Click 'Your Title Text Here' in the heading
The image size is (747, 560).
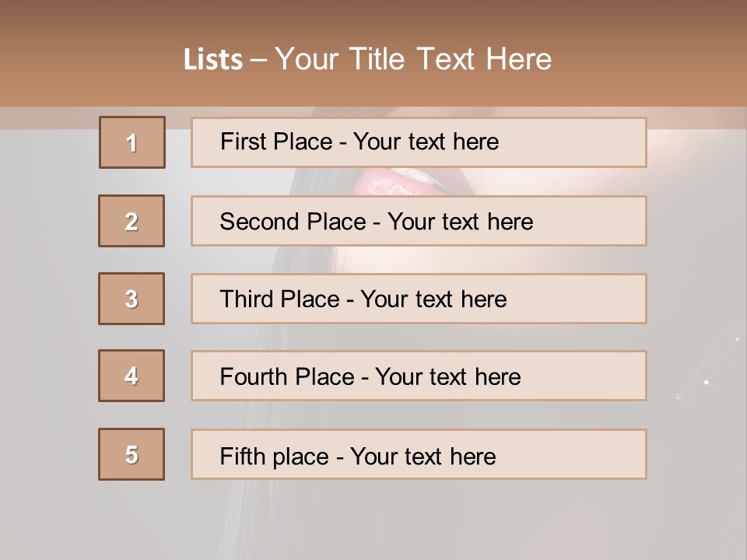click(413, 59)
